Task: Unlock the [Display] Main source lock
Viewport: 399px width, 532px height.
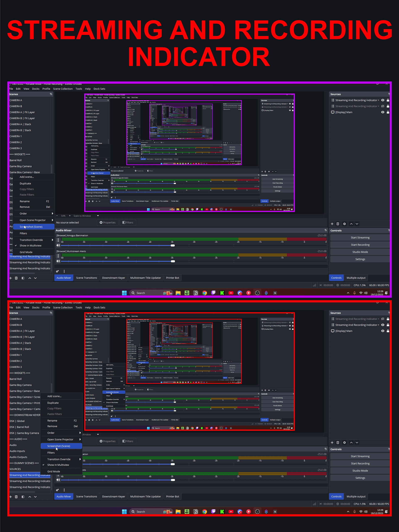Action: point(388,112)
